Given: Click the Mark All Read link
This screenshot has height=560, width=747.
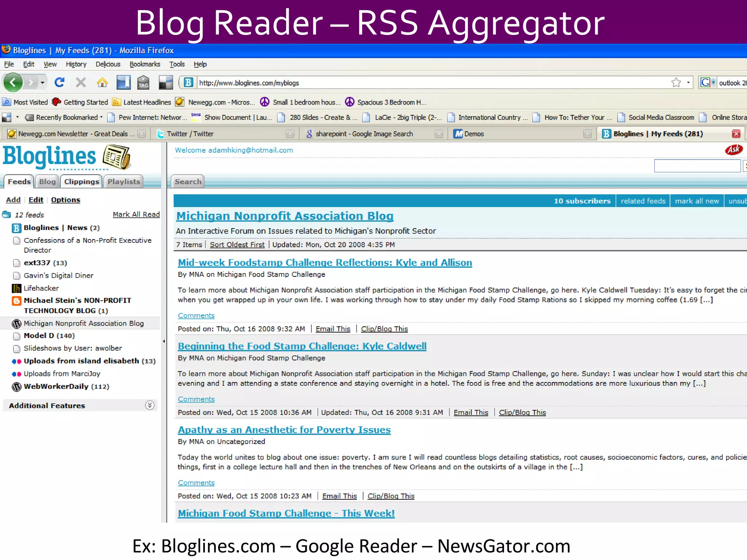Looking at the screenshot, I should tap(136, 214).
